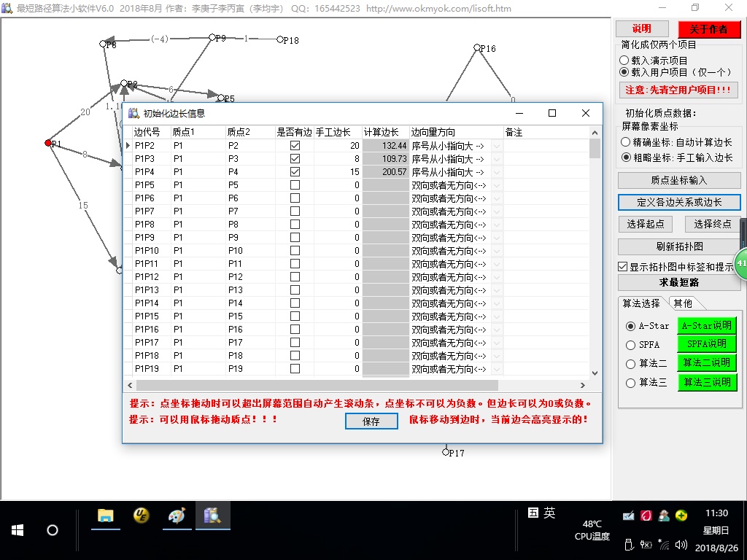This screenshot has height=560, width=747.
Task: Switch to the 其他 tab
Action: (x=683, y=303)
